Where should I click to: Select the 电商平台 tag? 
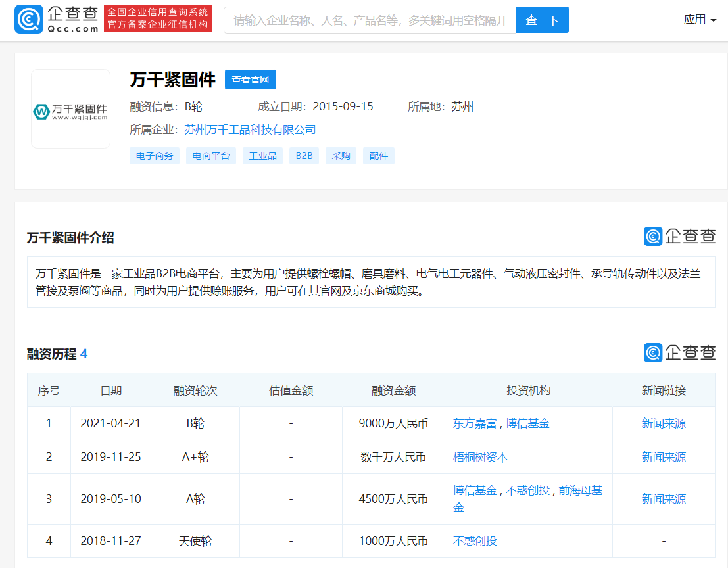[211, 156]
